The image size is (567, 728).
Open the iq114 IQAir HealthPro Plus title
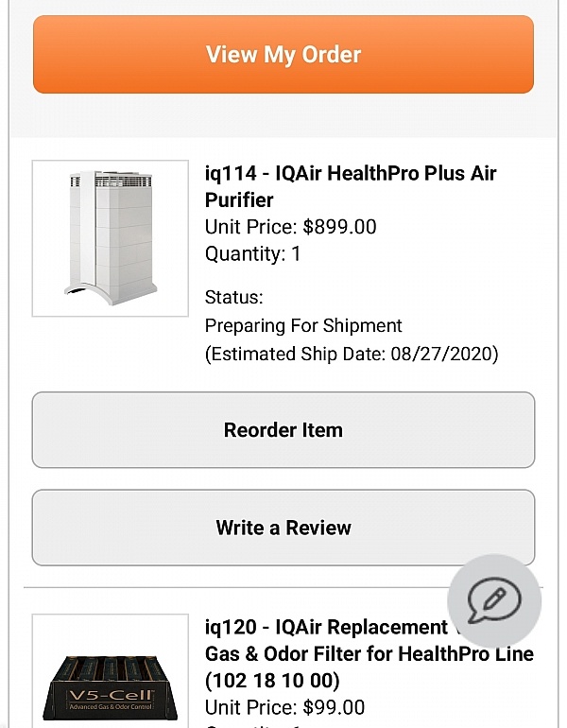[350, 186]
